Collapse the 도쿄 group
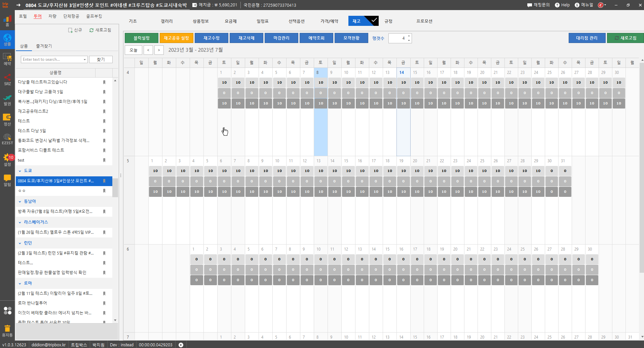The width and height of the screenshot is (644, 348). (x=20, y=171)
